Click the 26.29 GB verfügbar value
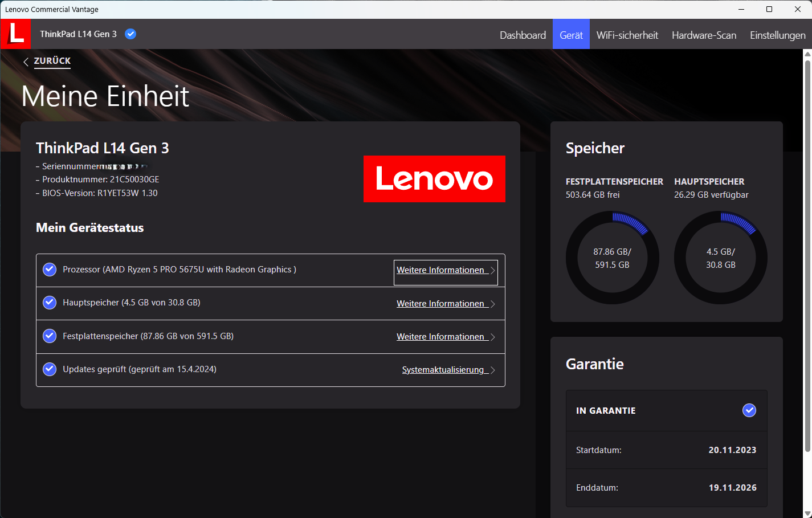Image resolution: width=812 pixels, height=518 pixels. tap(711, 195)
